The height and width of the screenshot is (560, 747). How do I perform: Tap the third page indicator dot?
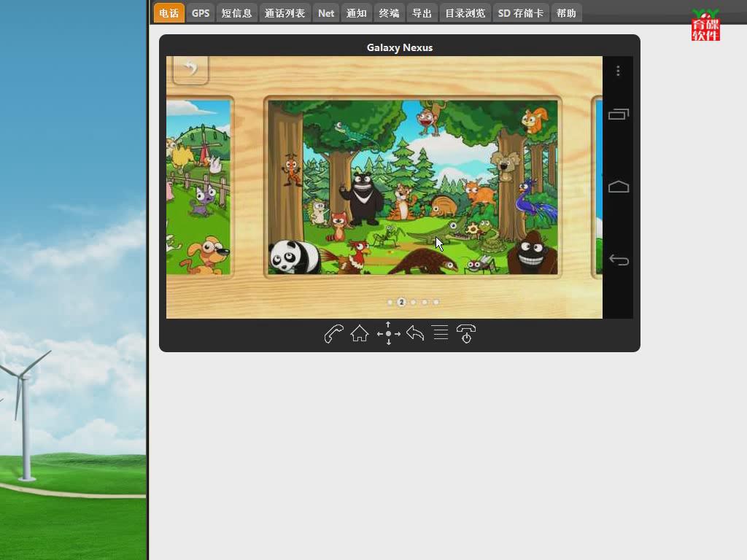pyautogui.click(x=414, y=303)
